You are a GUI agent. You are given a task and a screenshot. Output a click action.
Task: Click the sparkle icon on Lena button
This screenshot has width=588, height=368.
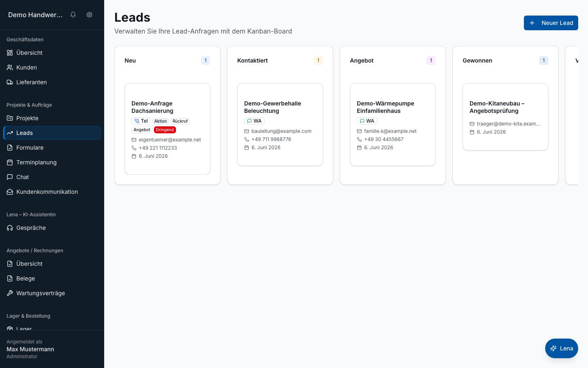tap(553, 348)
